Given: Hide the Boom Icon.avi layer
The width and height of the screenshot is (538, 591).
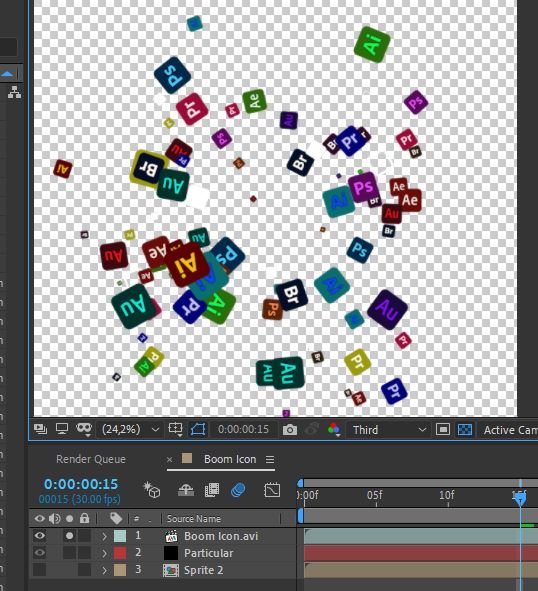Looking at the screenshot, I should tap(40, 536).
